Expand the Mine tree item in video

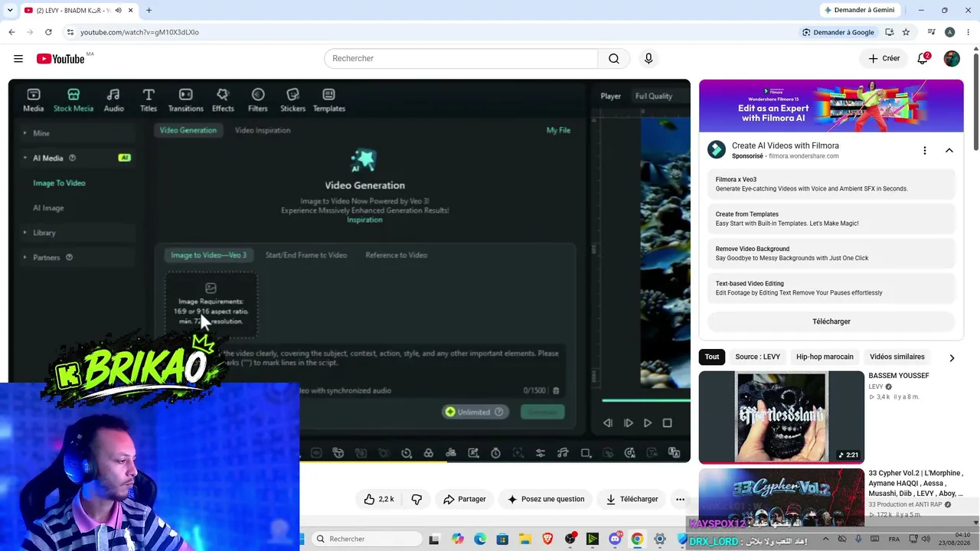[24, 133]
